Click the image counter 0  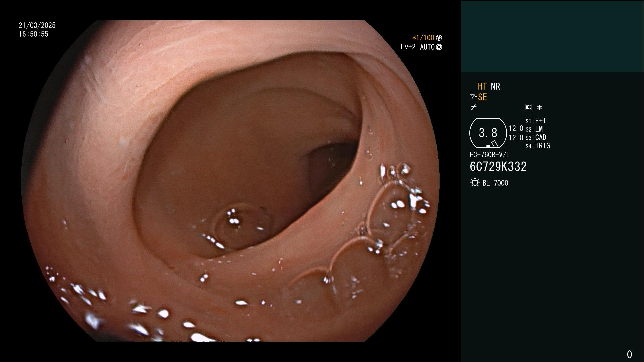pos(629,354)
